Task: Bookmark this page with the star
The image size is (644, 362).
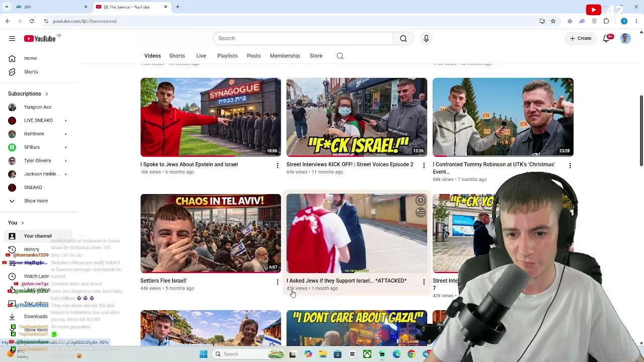Action: click(x=553, y=21)
